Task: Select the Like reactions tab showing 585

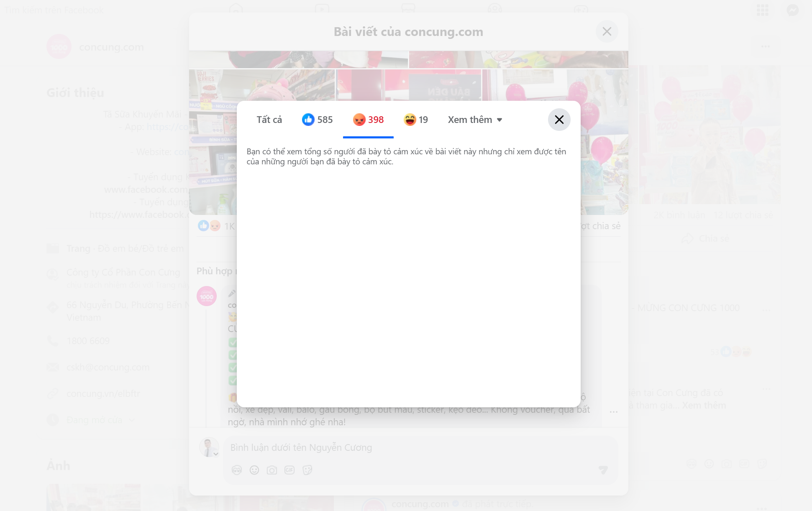Action: 317,120
